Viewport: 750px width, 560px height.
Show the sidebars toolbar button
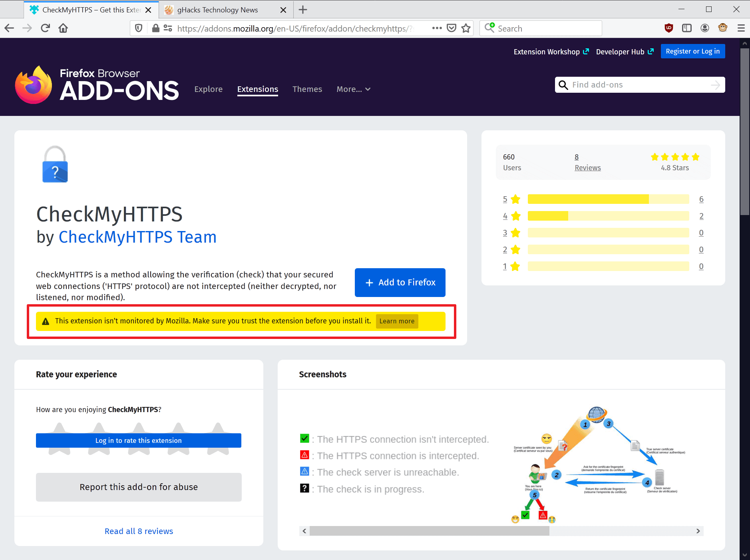pyautogui.click(x=687, y=28)
